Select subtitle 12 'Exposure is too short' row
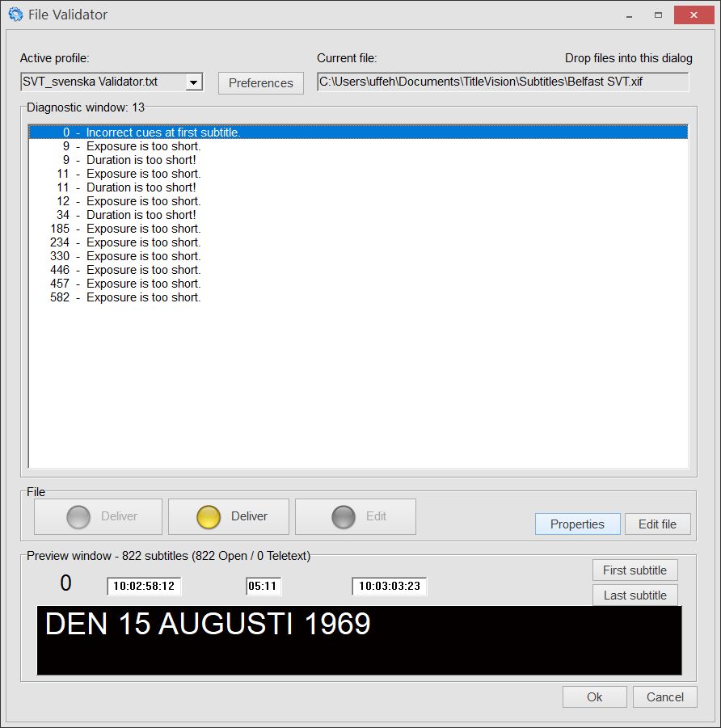The height and width of the screenshot is (728, 721). tap(358, 201)
